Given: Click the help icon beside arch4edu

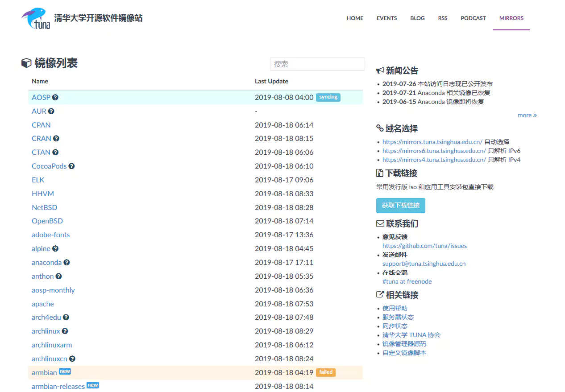Looking at the screenshot, I should (x=66, y=317).
